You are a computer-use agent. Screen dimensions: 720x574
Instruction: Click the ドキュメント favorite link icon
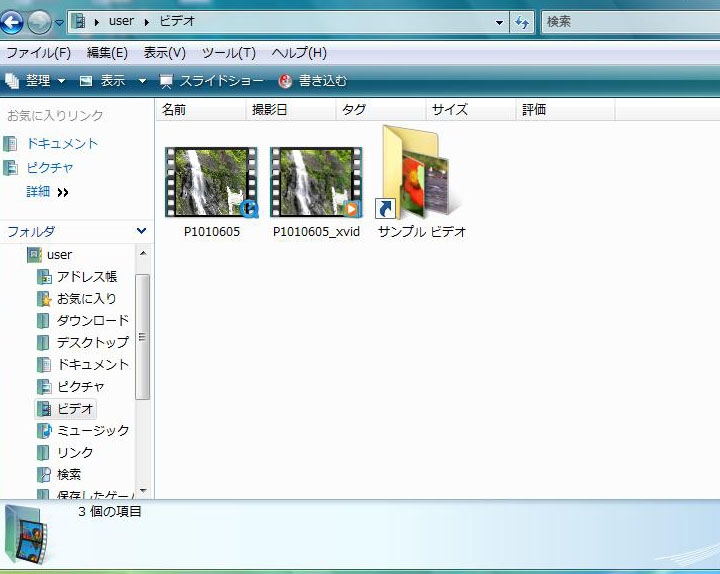pyautogui.click(x=11, y=144)
